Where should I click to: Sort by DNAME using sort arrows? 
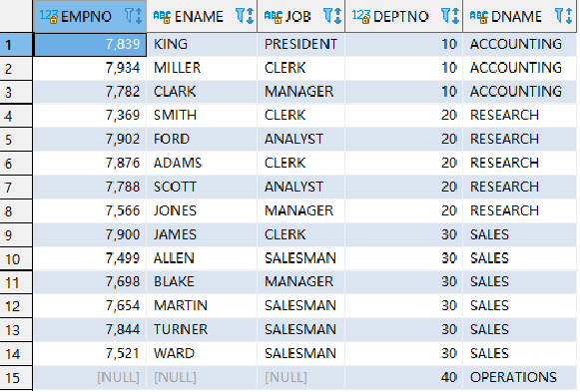(x=569, y=16)
